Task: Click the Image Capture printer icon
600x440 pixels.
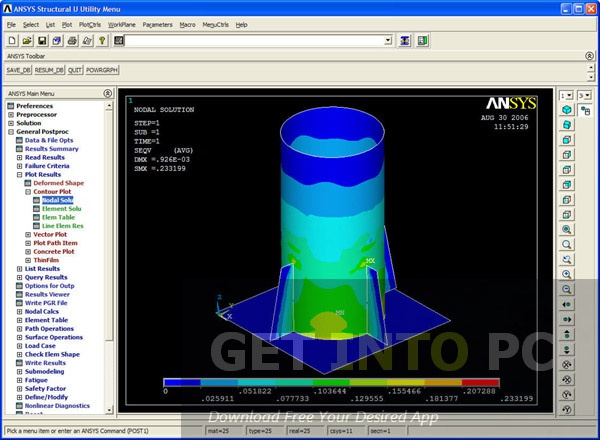Action: coord(72,41)
